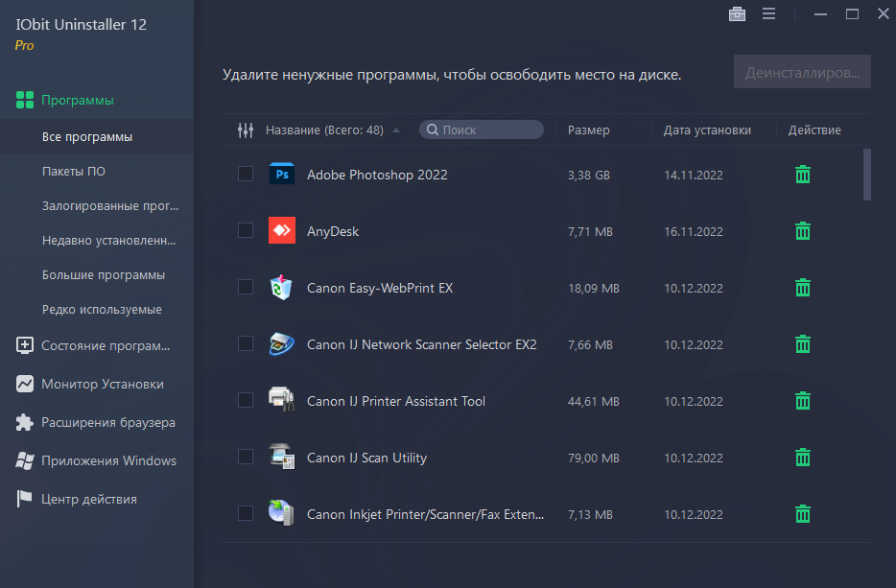Viewport: 896px width, 588px height.
Task: Open Монитор Установки section
Action: [x=103, y=384]
